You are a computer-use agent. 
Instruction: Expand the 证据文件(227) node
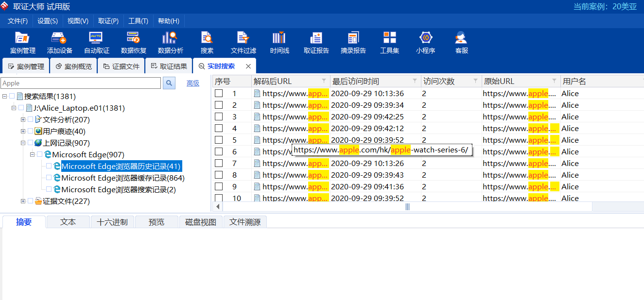tap(23, 201)
